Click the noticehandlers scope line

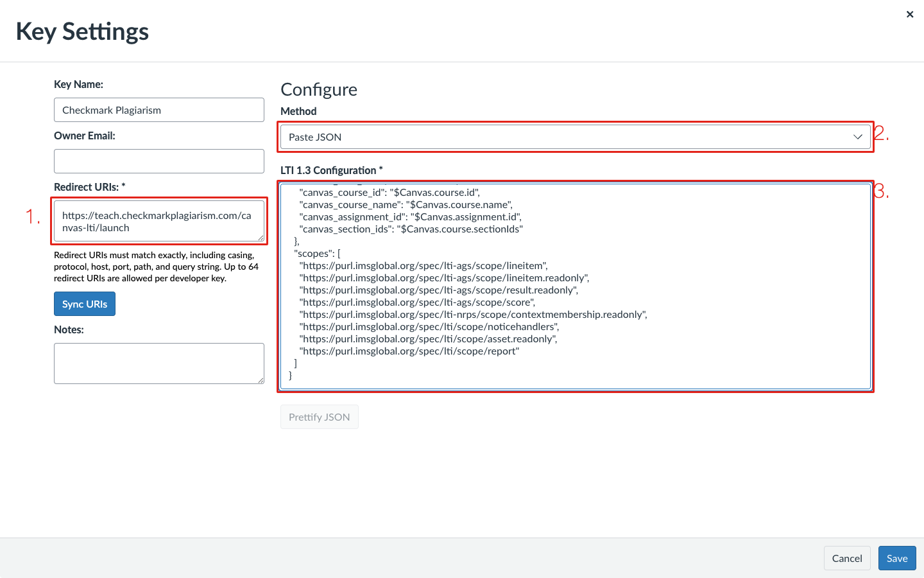[429, 326]
